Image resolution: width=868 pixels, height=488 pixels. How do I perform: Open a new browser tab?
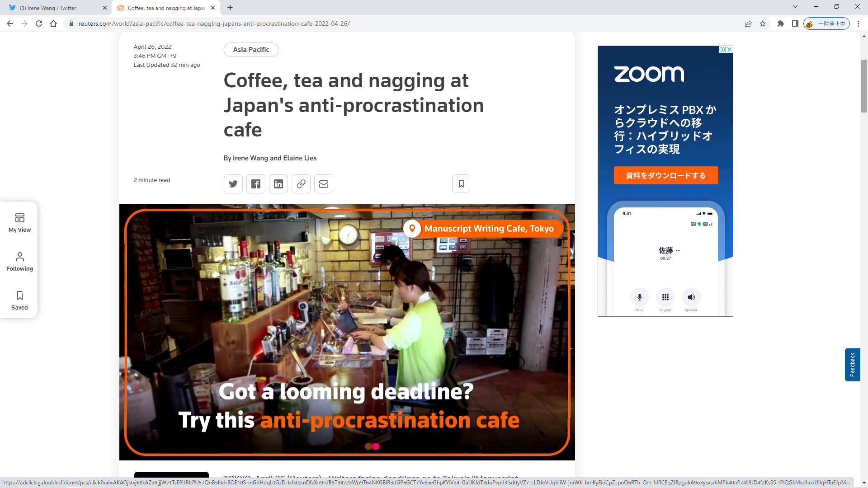click(x=230, y=8)
